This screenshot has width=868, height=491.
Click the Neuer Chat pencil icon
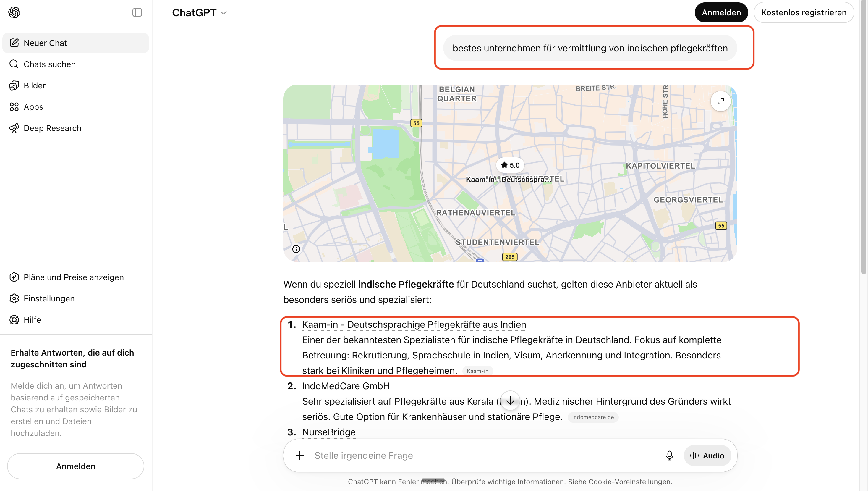(x=14, y=43)
